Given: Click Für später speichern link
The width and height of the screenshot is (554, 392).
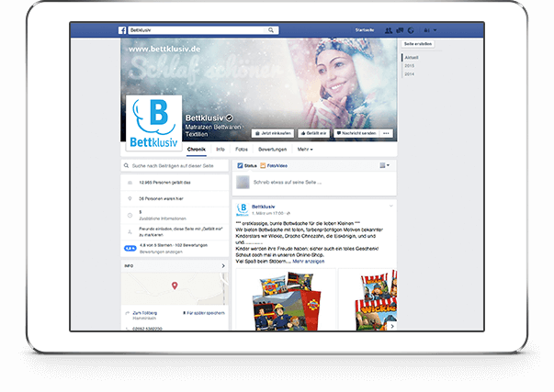Looking at the screenshot, I should [204, 313].
